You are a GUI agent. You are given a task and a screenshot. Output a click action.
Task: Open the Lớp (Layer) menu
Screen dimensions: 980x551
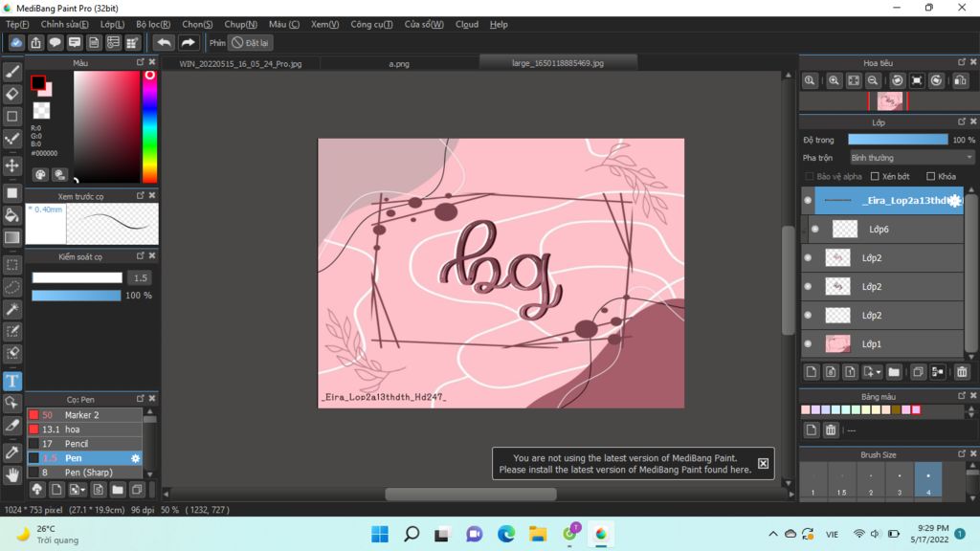(113, 24)
